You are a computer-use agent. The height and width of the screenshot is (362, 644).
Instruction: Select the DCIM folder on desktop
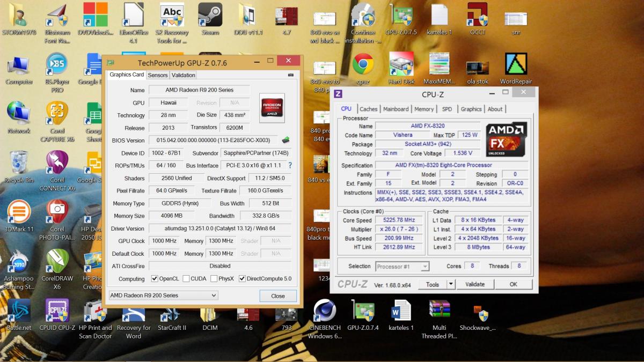pyautogui.click(x=210, y=314)
